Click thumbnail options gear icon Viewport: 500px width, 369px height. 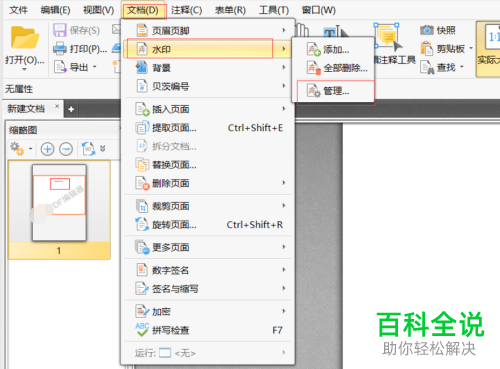click(17, 149)
